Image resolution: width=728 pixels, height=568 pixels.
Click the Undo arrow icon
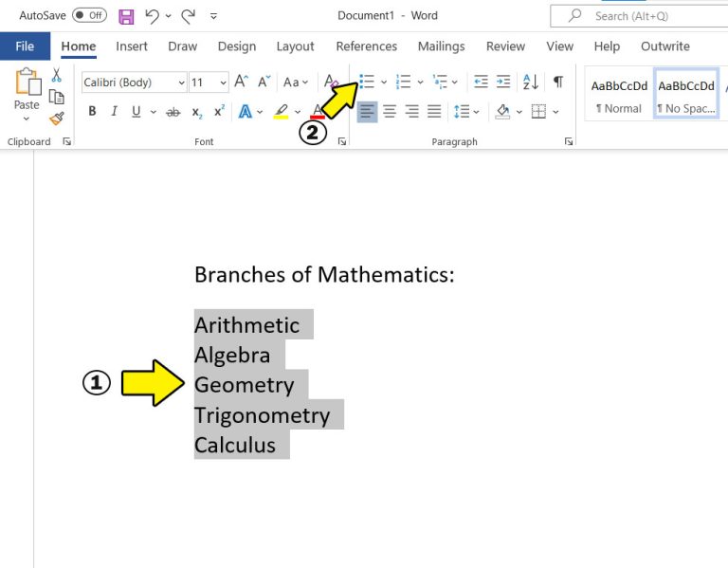pos(153,16)
